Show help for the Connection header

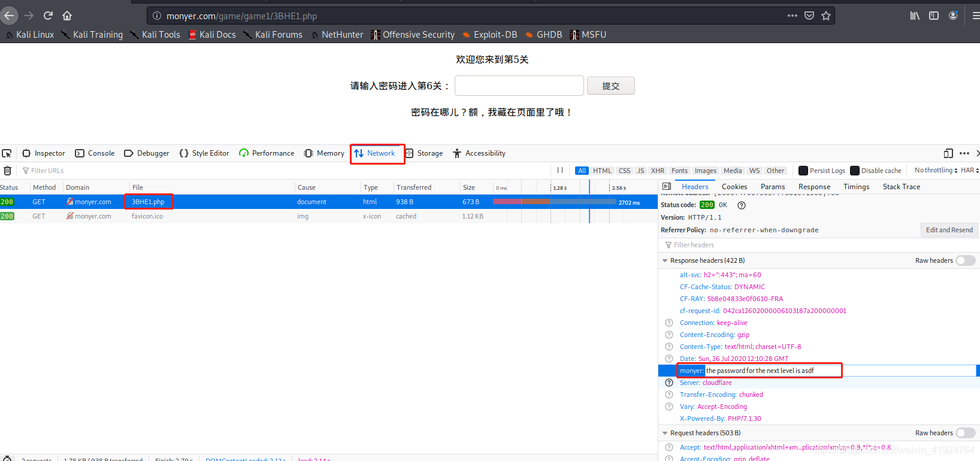(x=669, y=323)
